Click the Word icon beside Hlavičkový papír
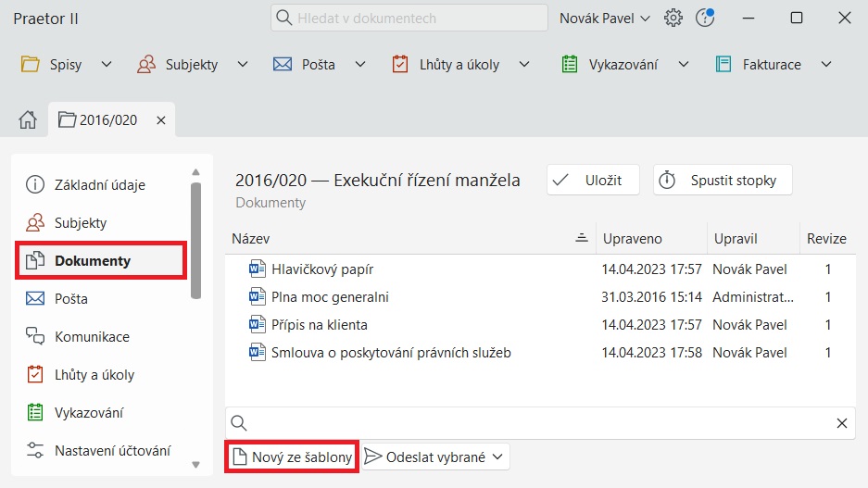Image resolution: width=868 pixels, height=488 pixels. coord(257,269)
